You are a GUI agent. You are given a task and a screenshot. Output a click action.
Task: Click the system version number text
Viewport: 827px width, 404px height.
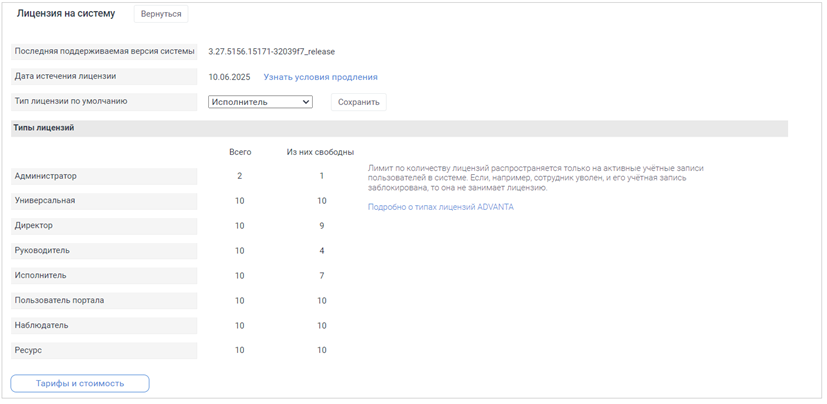coord(271,51)
